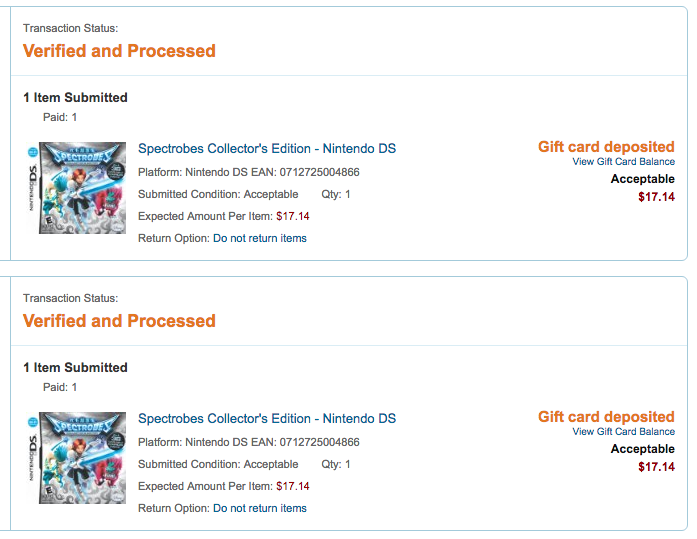Viewport: 697px width, 539px height.
Task: Click second 1 Item Submitted heading
Action: click(75, 367)
